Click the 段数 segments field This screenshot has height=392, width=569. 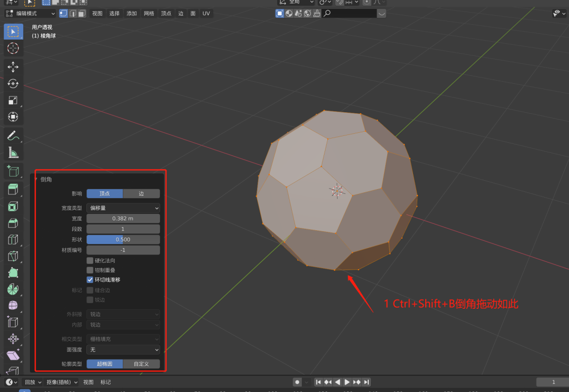click(123, 229)
